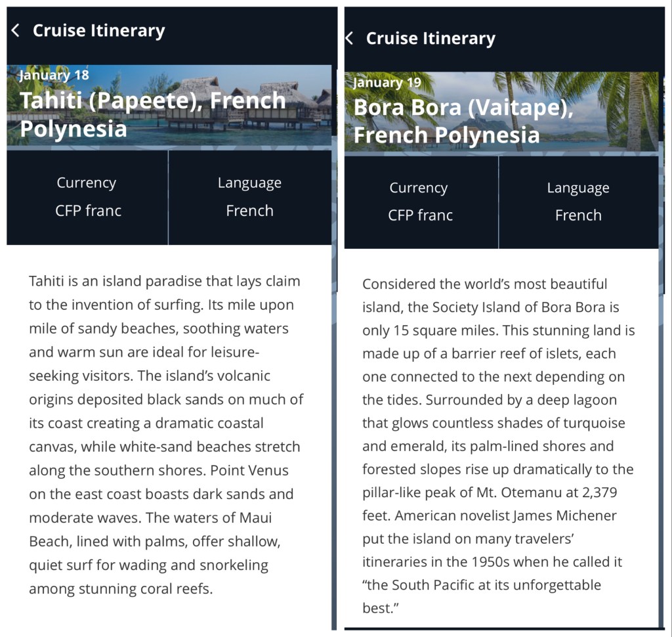The height and width of the screenshot is (637, 672).
Task: Tap the CFP franc value under Tahiti
Action: click(88, 211)
